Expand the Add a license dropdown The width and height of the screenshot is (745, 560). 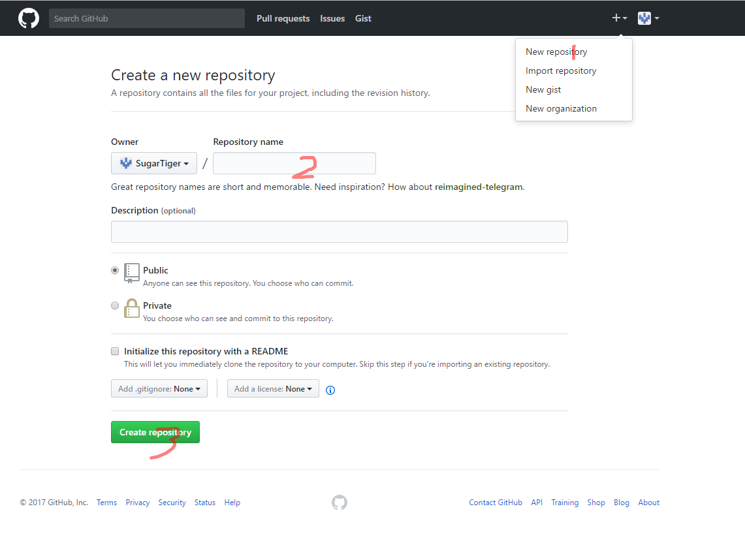point(273,388)
